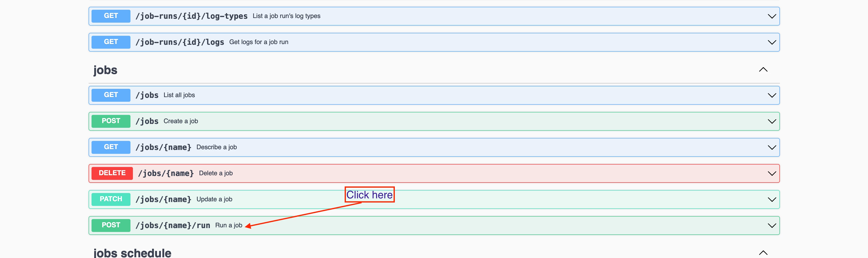
Task: Collapse the jobs schedule section arrow
Action: pyautogui.click(x=763, y=253)
